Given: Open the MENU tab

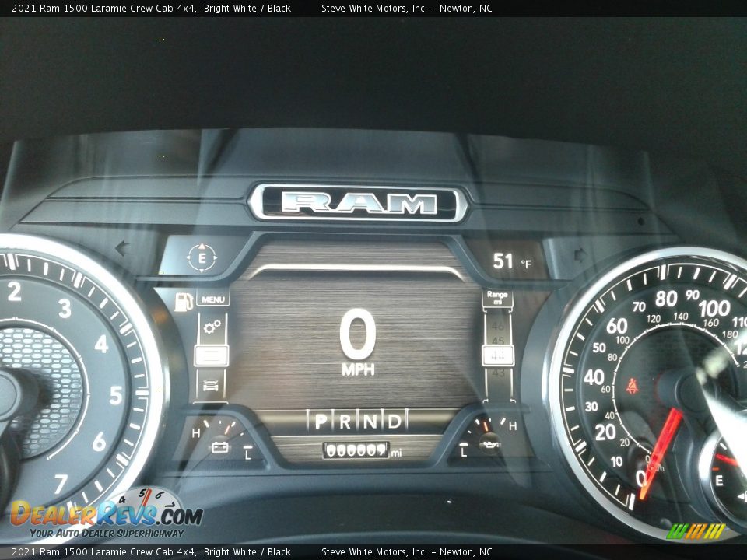Looking at the screenshot, I should (212, 299).
